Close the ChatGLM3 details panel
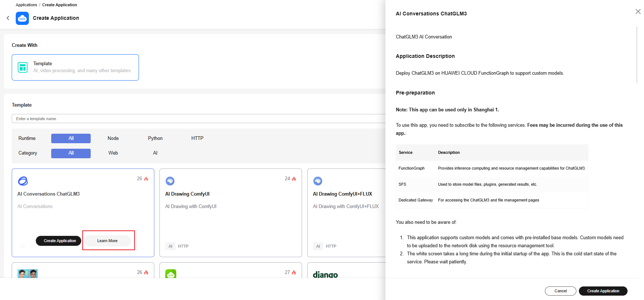The image size is (644, 300). pyautogui.click(x=638, y=12)
